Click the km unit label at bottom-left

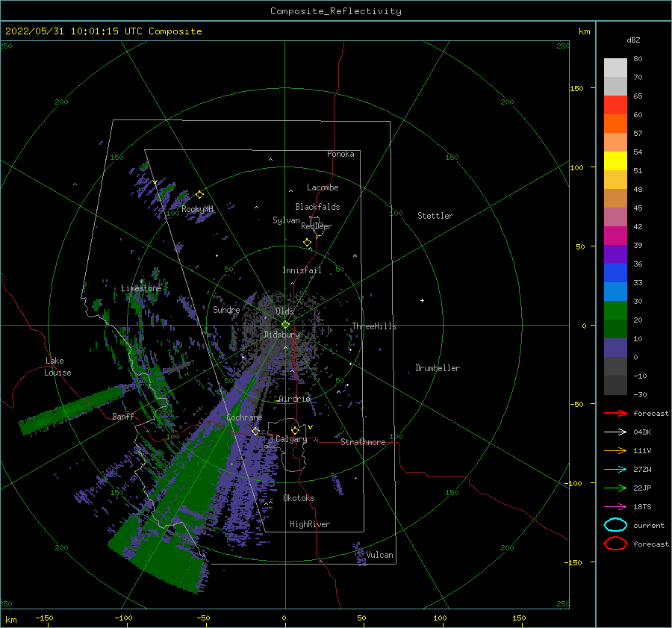(x=10, y=620)
